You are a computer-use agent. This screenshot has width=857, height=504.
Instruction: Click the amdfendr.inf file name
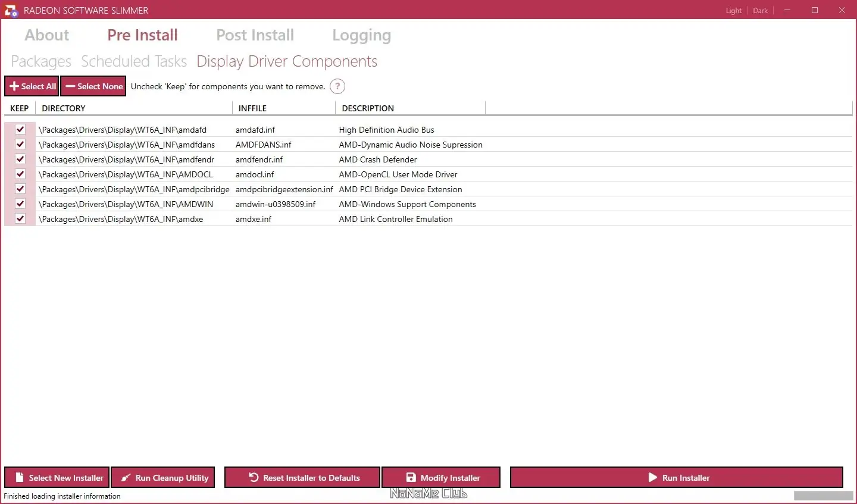[x=259, y=159]
